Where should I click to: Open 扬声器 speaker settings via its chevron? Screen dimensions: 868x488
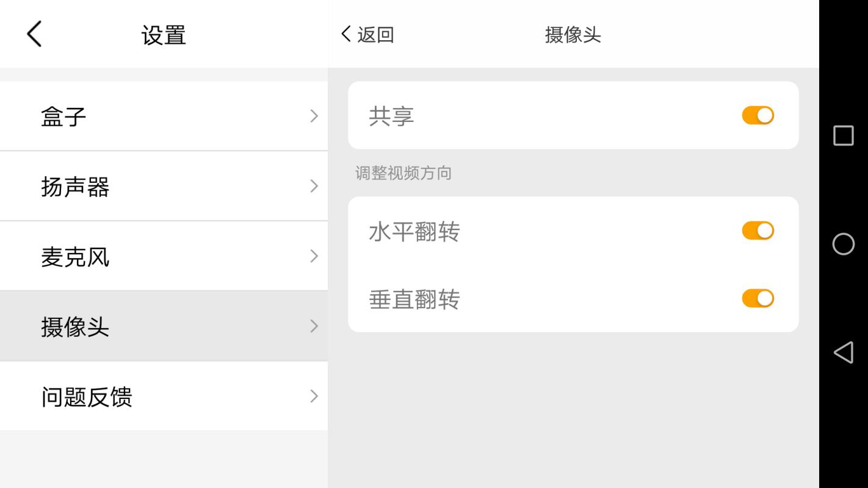click(x=314, y=185)
